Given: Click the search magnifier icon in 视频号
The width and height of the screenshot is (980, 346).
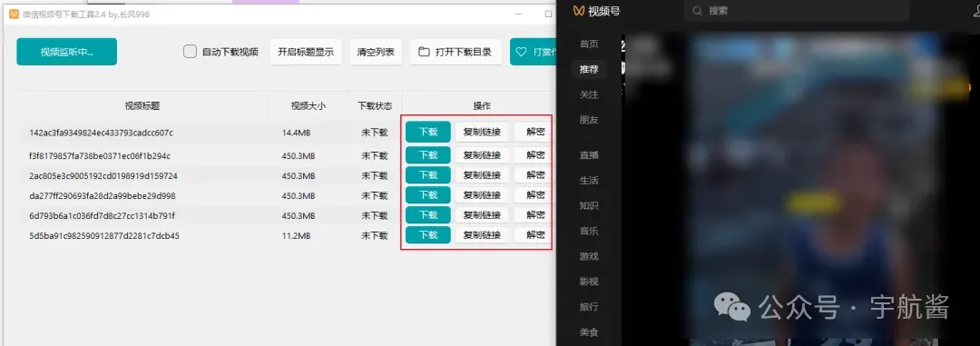Looking at the screenshot, I should click(698, 11).
